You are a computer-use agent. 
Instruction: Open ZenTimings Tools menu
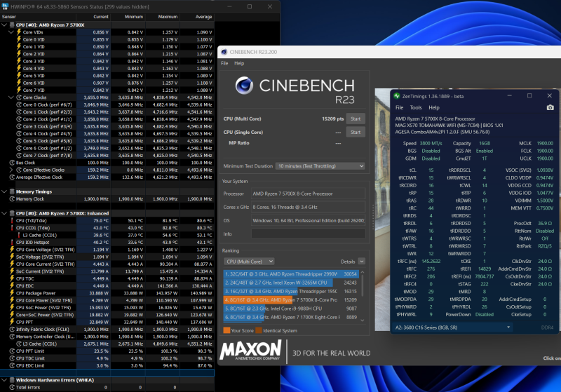(x=416, y=107)
